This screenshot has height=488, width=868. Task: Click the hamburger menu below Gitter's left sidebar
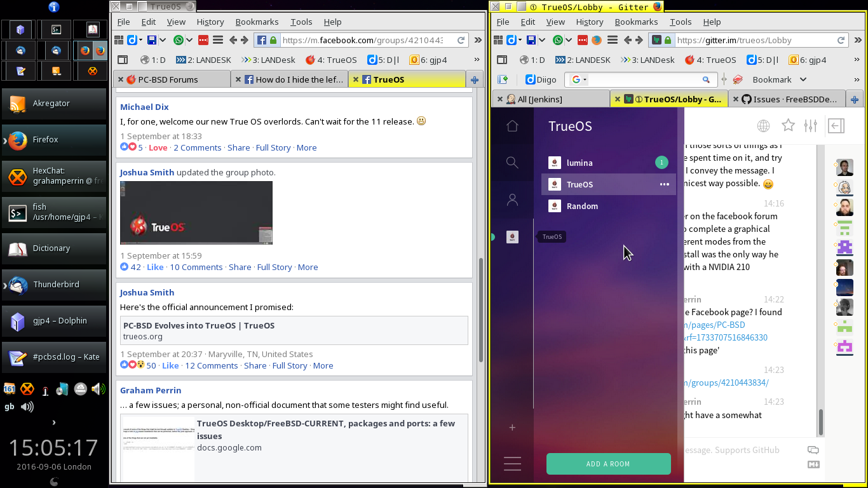[512, 464]
